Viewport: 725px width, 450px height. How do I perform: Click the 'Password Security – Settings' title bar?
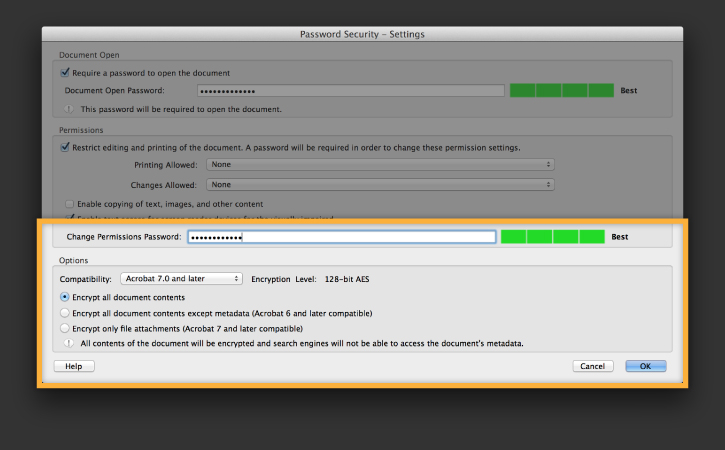[362, 34]
